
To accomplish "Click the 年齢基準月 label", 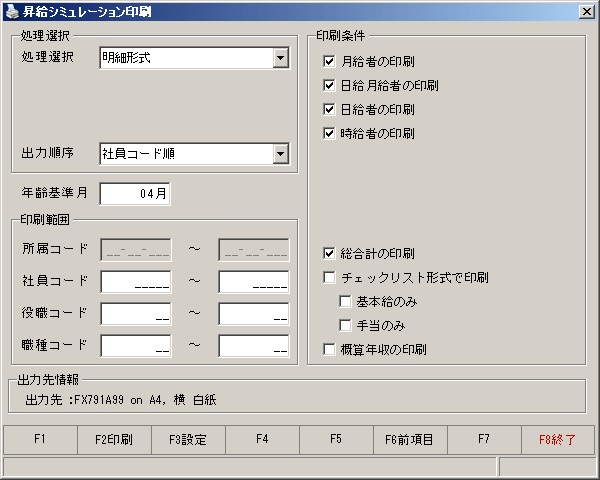I will pyautogui.click(x=55, y=193).
